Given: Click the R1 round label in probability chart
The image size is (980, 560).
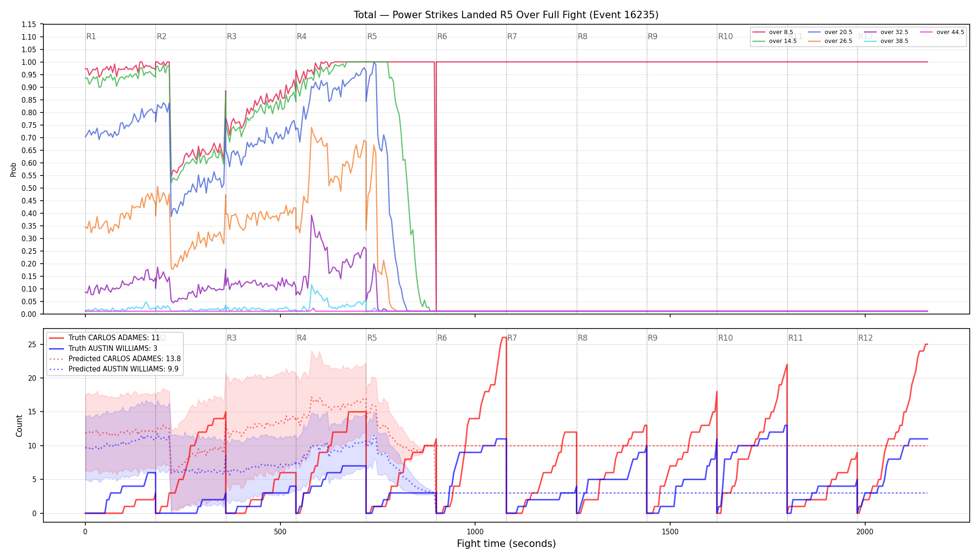Looking at the screenshot, I should [x=91, y=36].
